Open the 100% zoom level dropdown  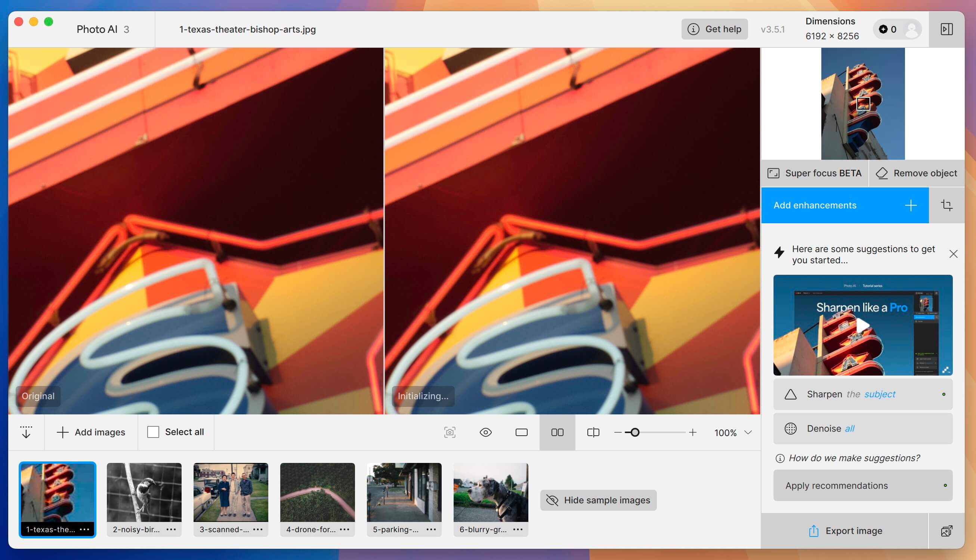click(x=733, y=433)
